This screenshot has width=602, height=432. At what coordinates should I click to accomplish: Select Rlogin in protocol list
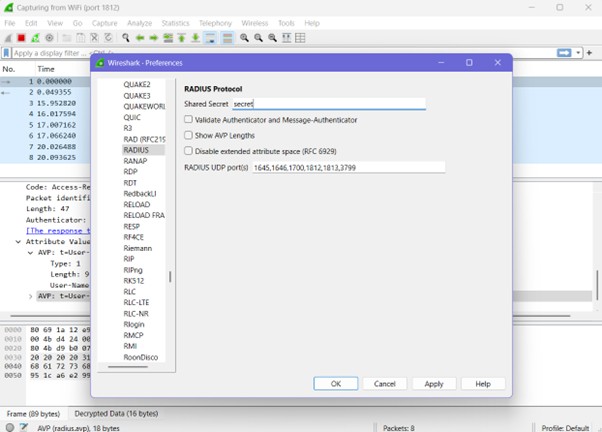tap(134, 324)
